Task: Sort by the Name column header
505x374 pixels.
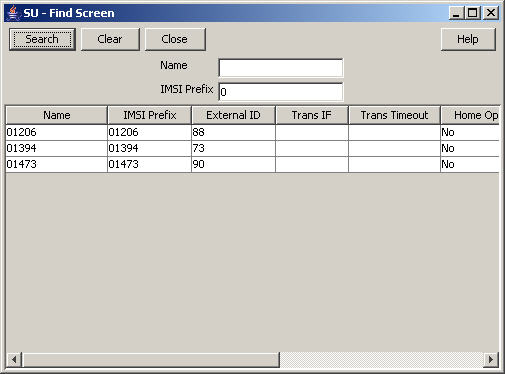Action: (57, 115)
